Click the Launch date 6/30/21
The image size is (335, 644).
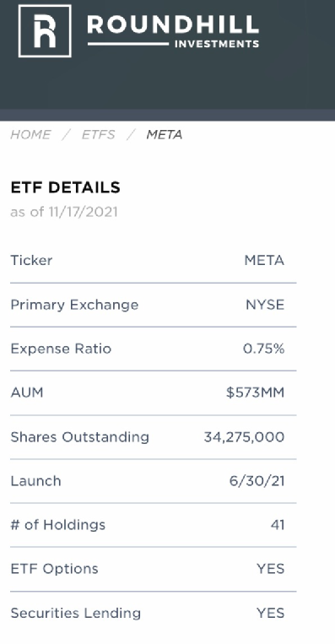pos(257,481)
